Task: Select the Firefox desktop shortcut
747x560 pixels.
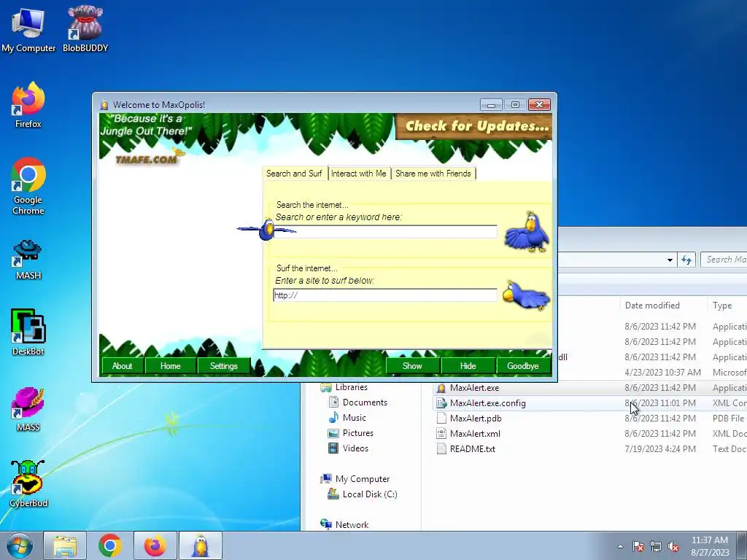Action: (28, 105)
